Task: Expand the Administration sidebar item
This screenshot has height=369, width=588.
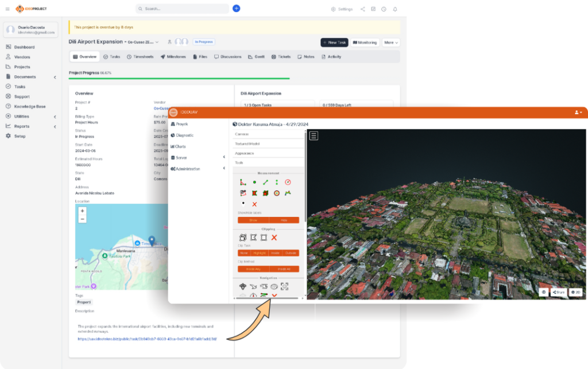Action: click(197, 169)
